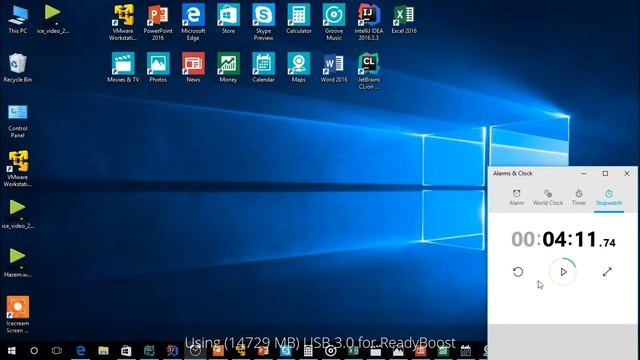Switch to the Timer tab
Image resolution: width=640 pixels, height=360 pixels.
(x=579, y=197)
